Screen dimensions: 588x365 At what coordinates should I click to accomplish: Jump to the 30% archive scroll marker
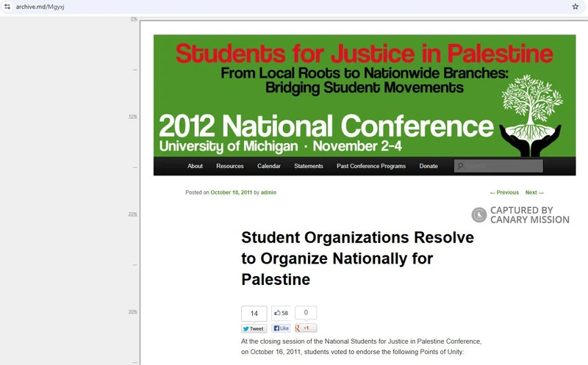(x=133, y=312)
